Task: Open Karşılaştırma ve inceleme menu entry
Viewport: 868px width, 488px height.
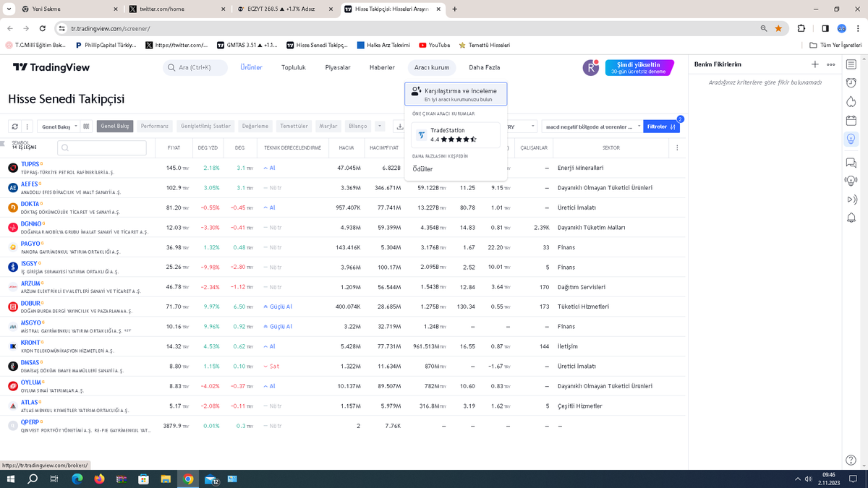Action: point(456,95)
